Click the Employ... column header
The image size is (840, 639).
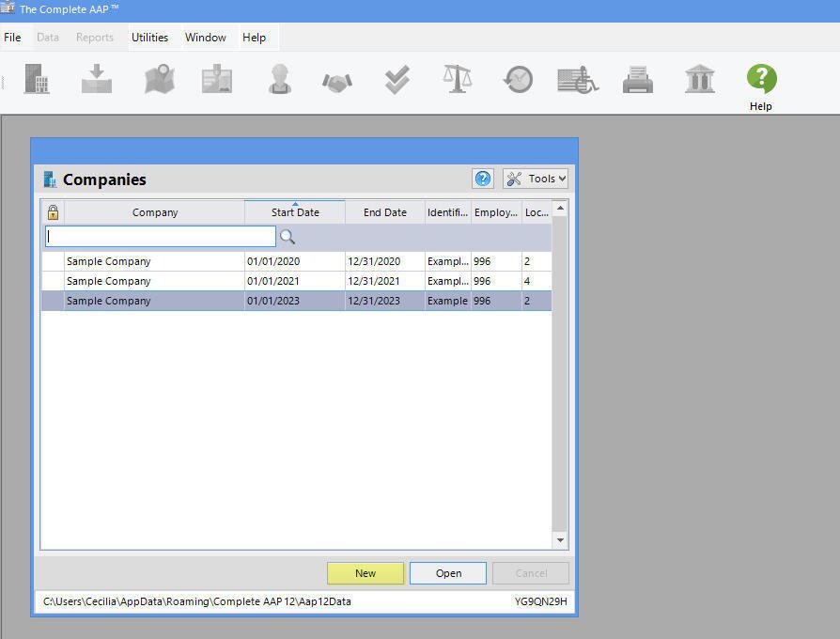point(496,212)
